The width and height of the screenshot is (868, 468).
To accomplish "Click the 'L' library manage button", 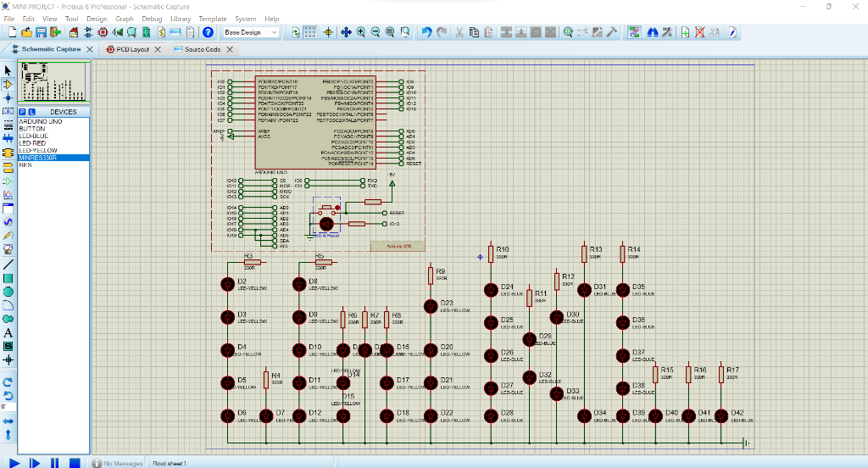I will [31, 112].
